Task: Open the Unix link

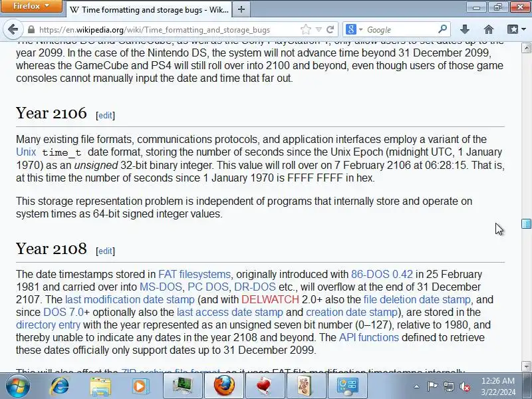Action: click(x=26, y=152)
